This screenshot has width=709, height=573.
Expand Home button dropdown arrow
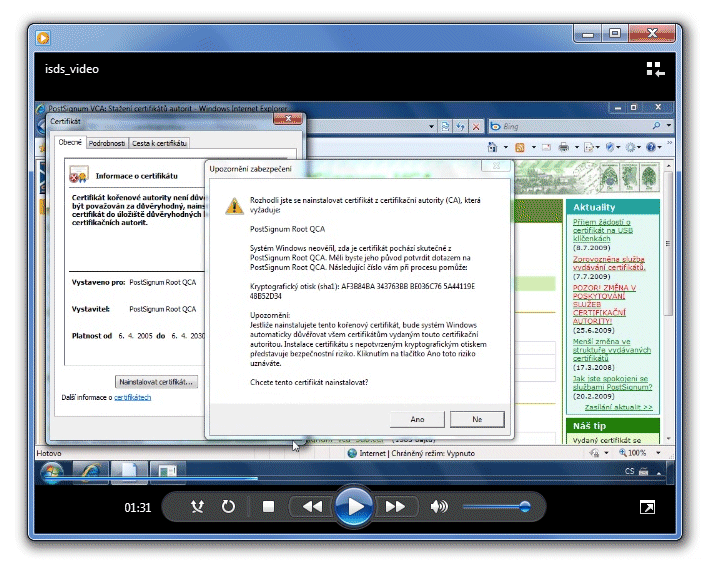click(x=506, y=147)
